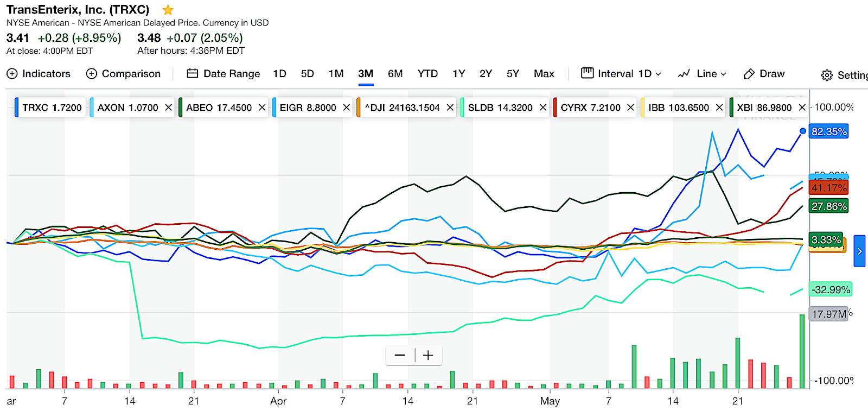This screenshot has height=411, width=868.
Task: Open the Date Range calendar picker
Action: [x=224, y=74]
